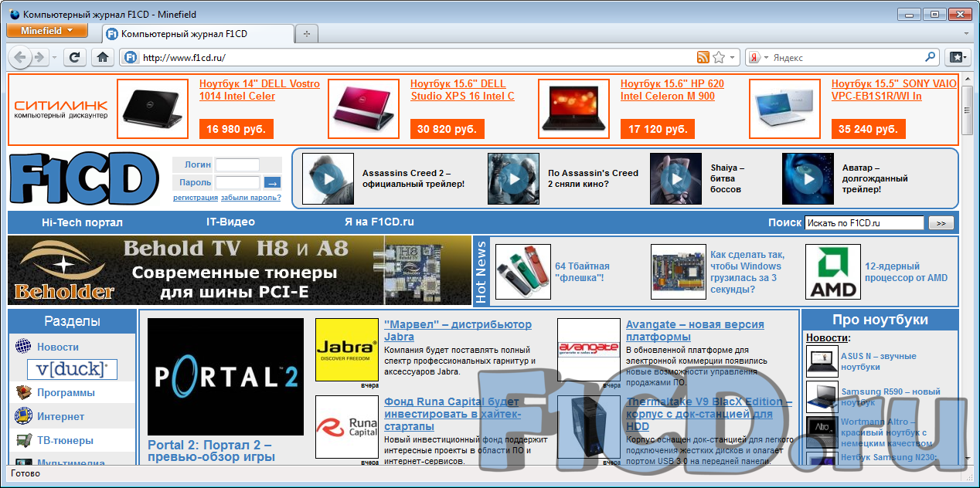Open the Hi-Tech портал menu item
The image size is (980, 488).
(x=82, y=222)
